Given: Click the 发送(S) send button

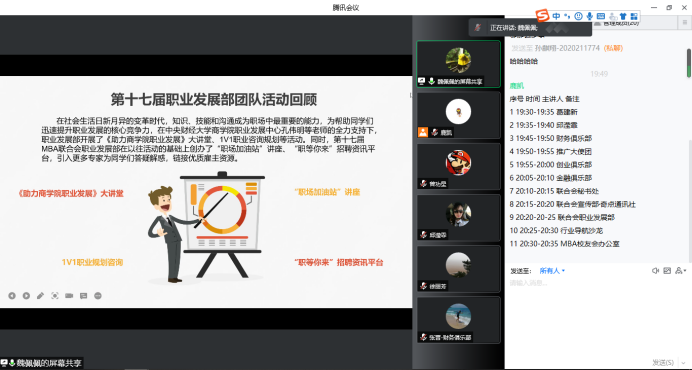Looking at the screenshot, I should click(663, 362).
